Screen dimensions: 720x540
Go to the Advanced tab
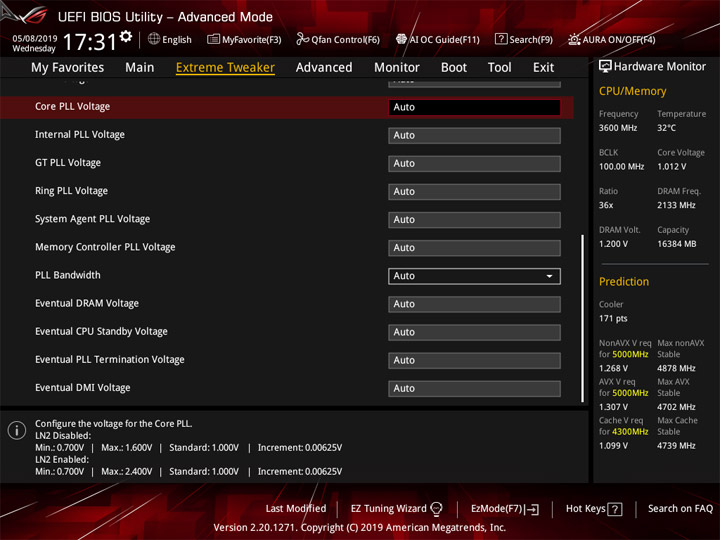pyautogui.click(x=324, y=68)
